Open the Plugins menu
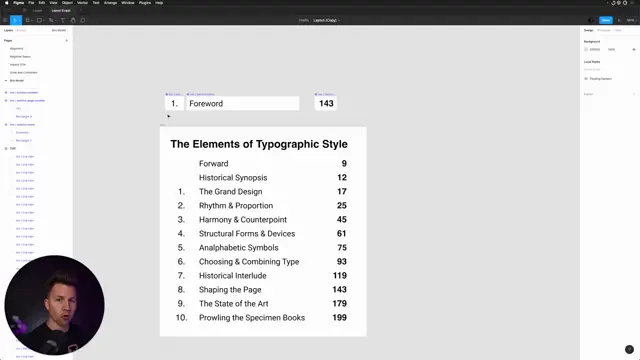640x360 pixels. 144,2
